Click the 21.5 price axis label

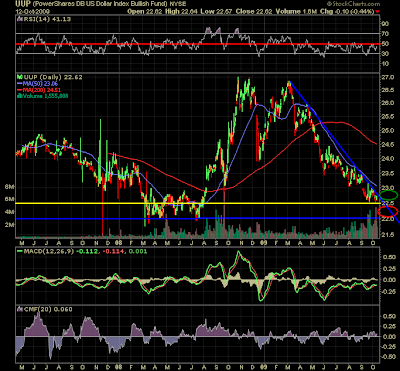(387, 235)
